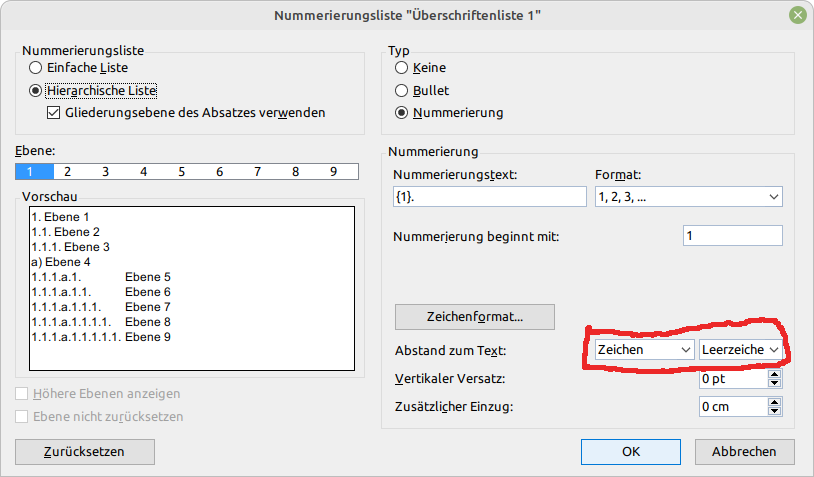Screen dimensions: 814x477
Task: Select Hierarchische Liste option
Action: point(36,91)
